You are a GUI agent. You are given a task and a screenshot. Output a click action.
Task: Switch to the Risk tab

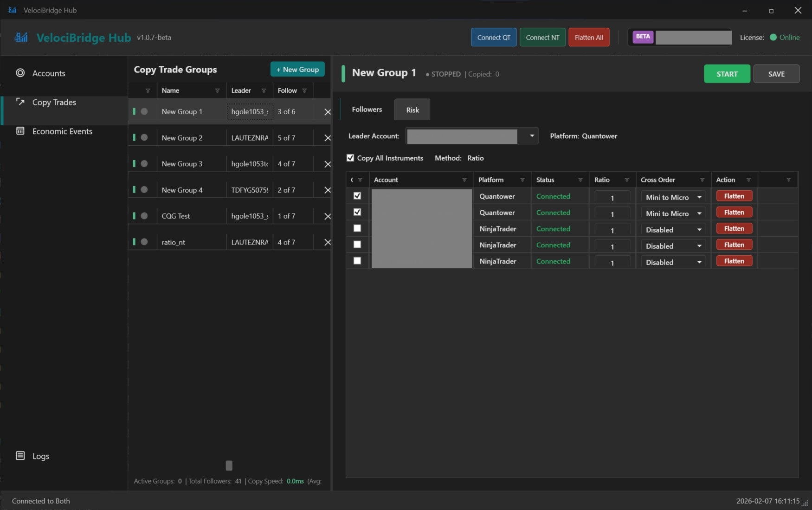coord(412,110)
